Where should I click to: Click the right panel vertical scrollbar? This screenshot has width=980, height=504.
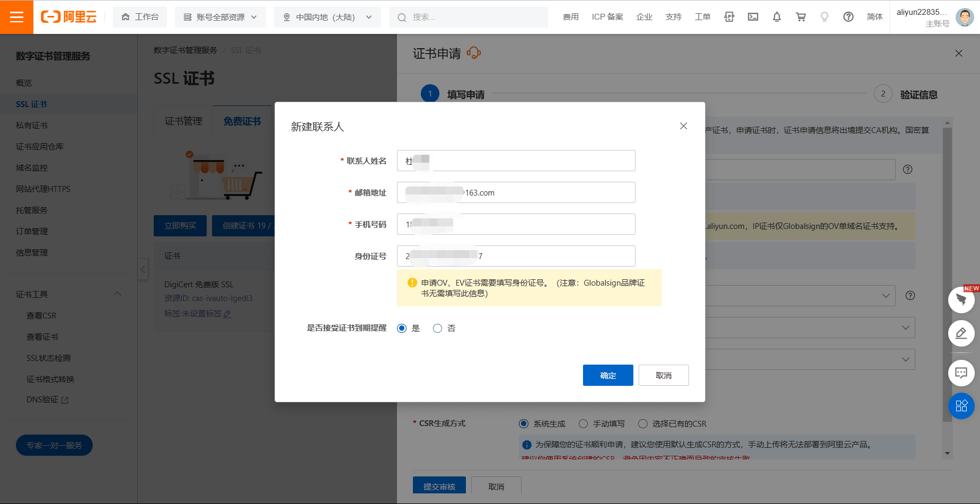(x=947, y=276)
